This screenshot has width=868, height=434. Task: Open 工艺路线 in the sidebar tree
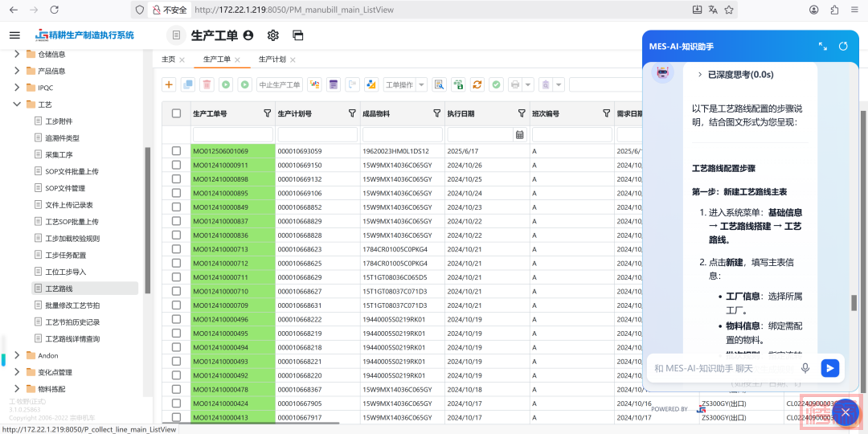pyautogui.click(x=59, y=289)
